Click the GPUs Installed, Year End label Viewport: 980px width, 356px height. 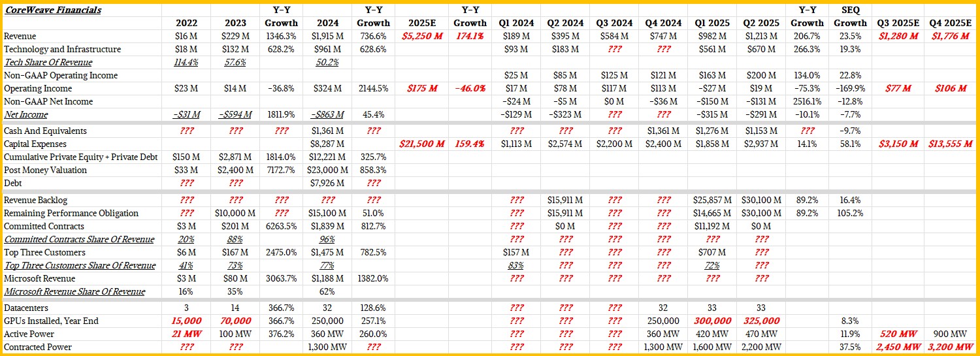point(50,321)
